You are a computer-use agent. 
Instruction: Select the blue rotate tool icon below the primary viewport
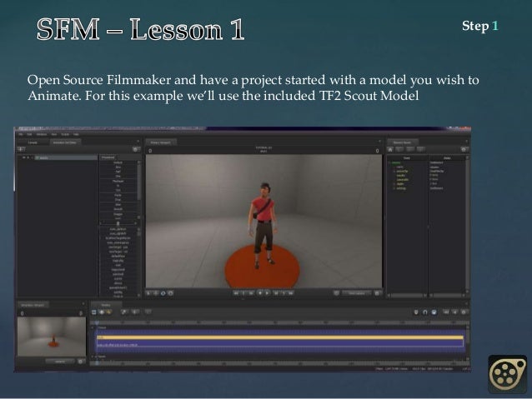pos(163,293)
